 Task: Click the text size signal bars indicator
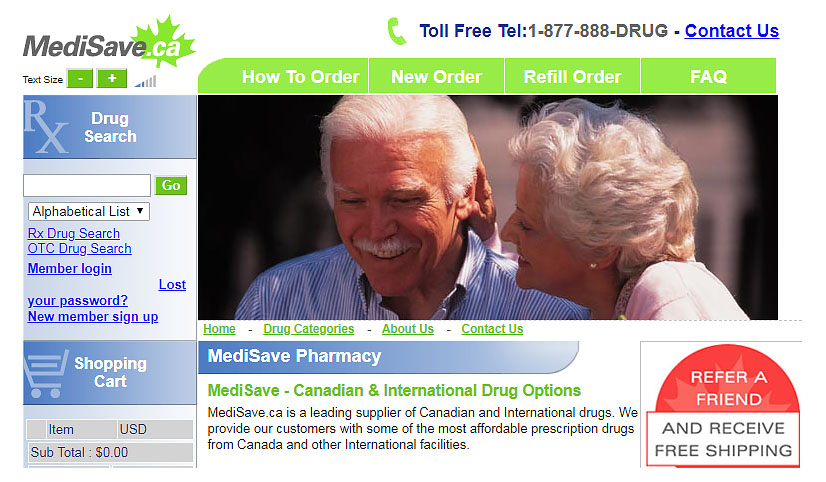pos(145,81)
